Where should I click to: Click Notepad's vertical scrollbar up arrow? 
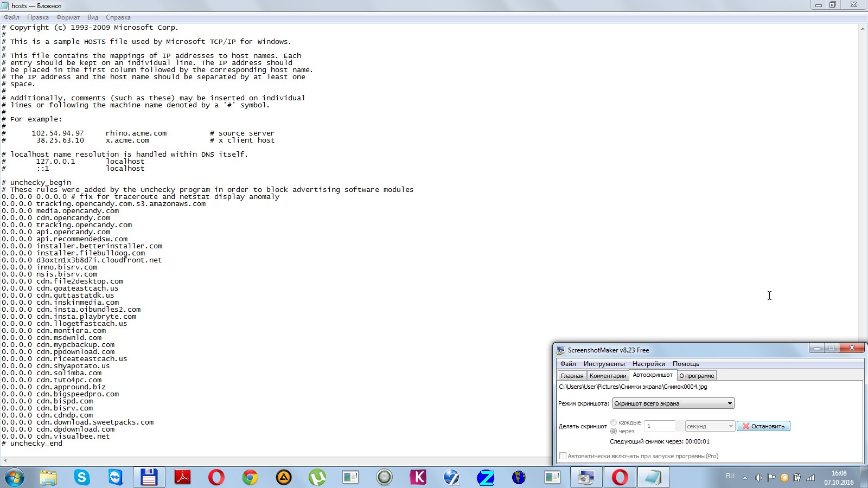863,28
